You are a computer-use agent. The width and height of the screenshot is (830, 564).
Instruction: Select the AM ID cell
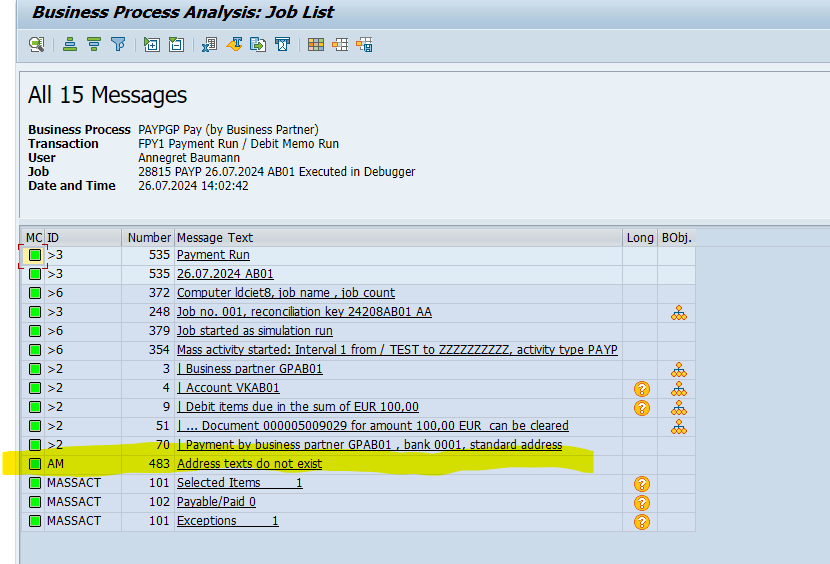point(83,464)
